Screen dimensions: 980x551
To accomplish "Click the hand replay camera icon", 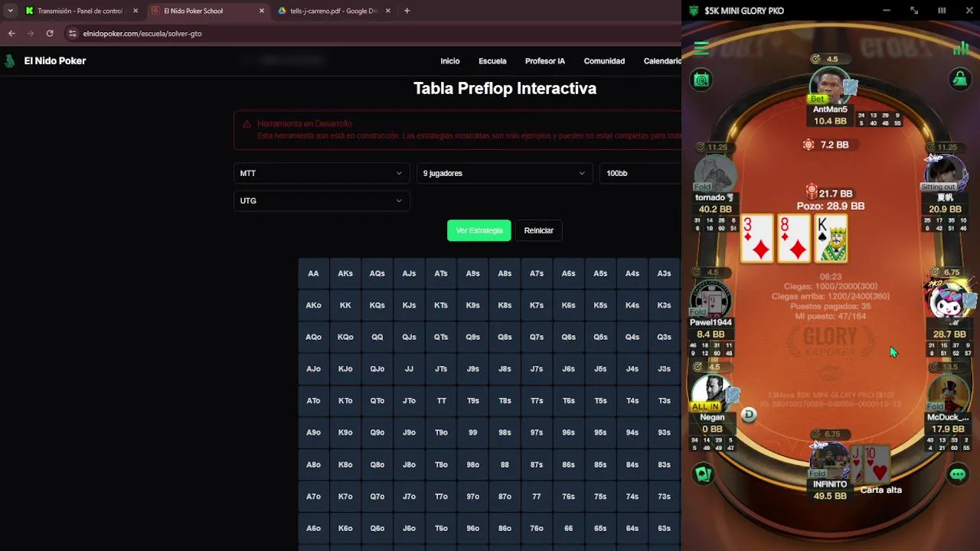I will pyautogui.click(x=701, y=80).
